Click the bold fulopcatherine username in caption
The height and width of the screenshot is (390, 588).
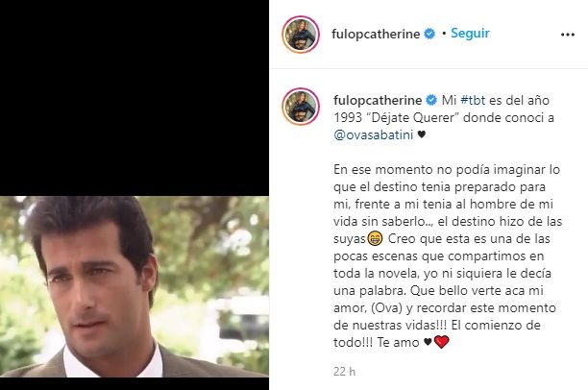(x=378, y=100)
